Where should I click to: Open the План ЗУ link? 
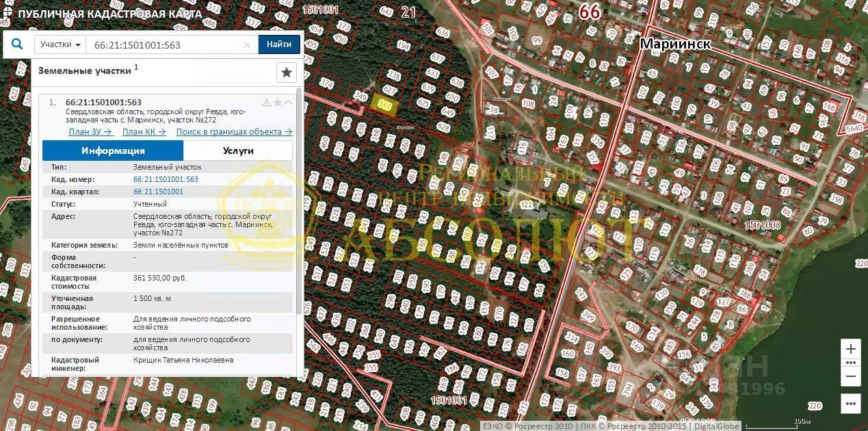tap(91, 132)
